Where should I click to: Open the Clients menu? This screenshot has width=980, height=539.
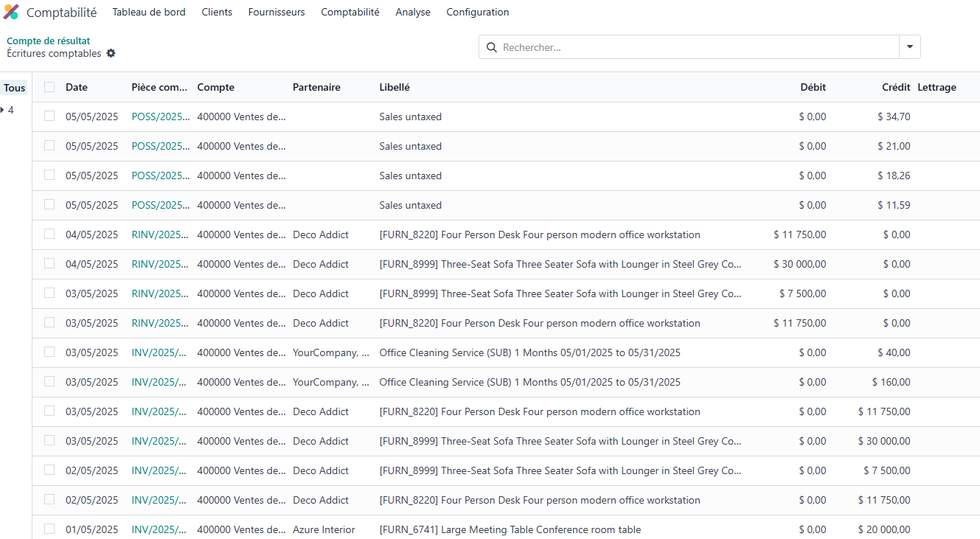pyautogui.click(x=217, y=12)
